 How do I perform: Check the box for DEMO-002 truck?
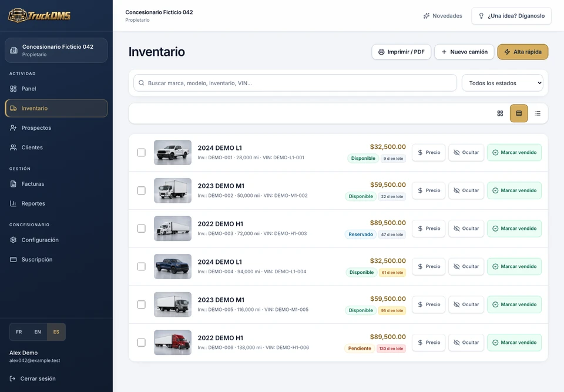click(x=142, y=190)
